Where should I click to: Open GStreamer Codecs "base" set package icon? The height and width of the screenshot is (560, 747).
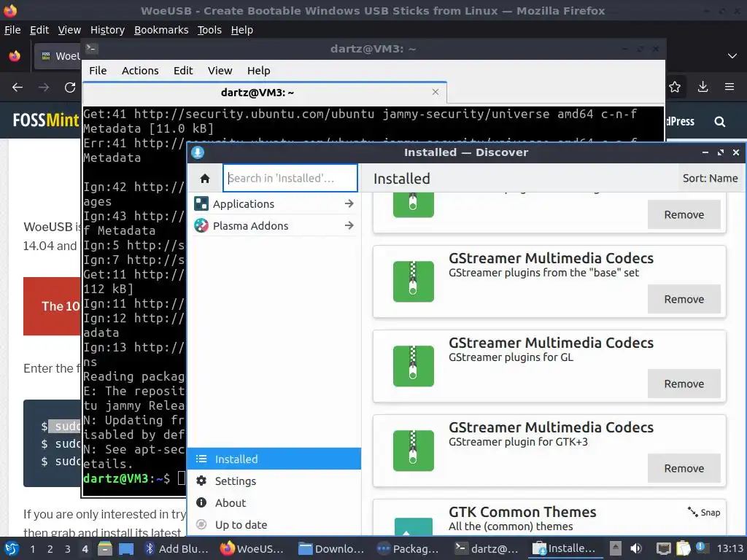[413, 281]
